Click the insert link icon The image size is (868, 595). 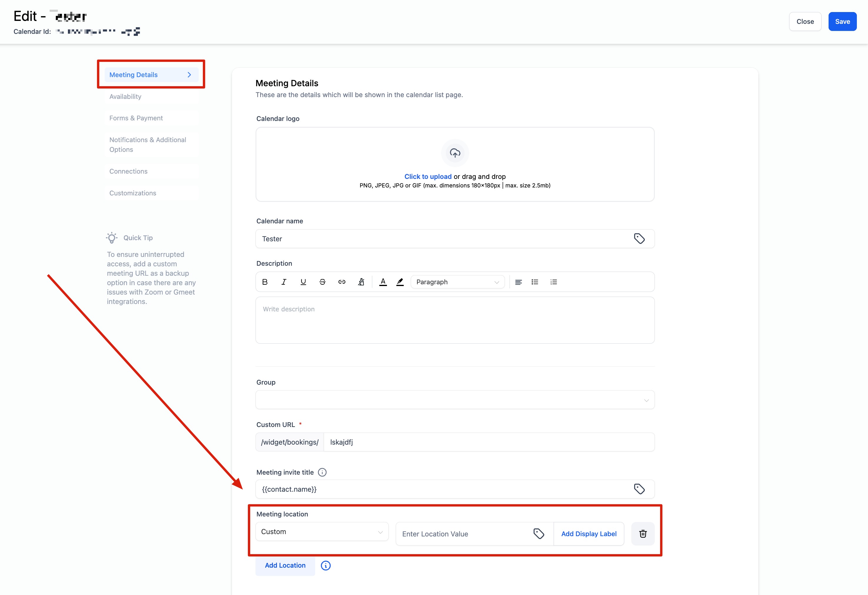342,282
